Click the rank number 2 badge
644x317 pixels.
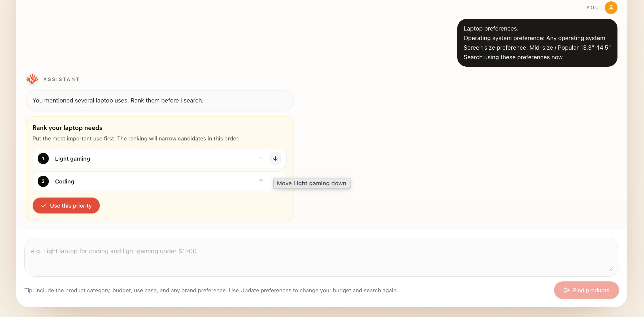43,181
